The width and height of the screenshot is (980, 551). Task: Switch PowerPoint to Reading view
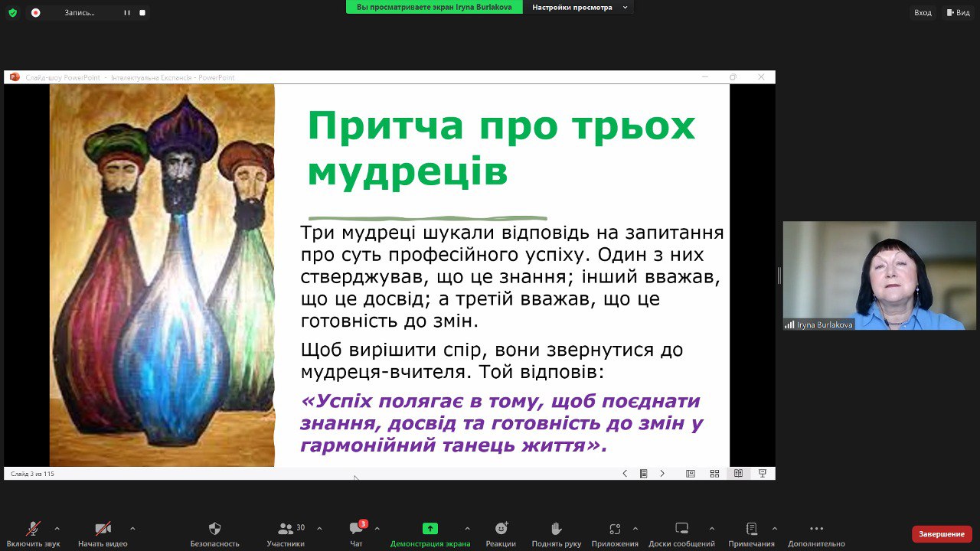(x=738, y=474)
